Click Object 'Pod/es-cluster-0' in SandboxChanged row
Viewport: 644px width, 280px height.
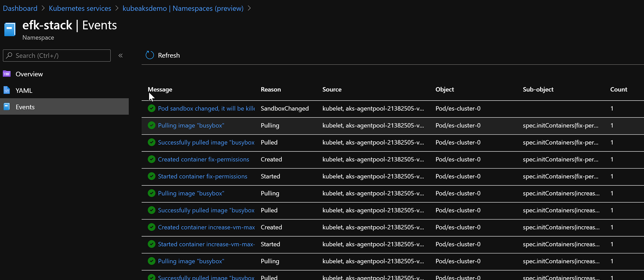click(458, 108)
